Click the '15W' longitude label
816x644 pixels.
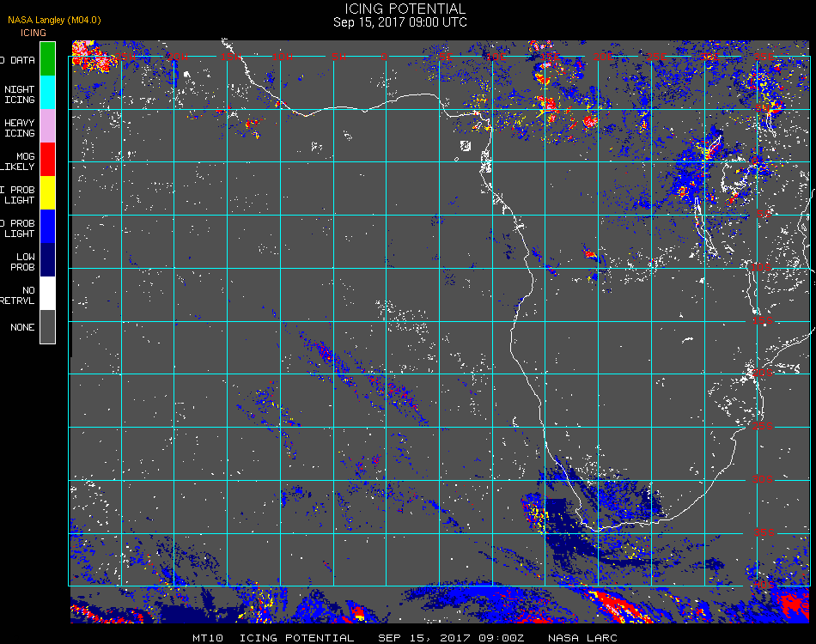point(230,56)
